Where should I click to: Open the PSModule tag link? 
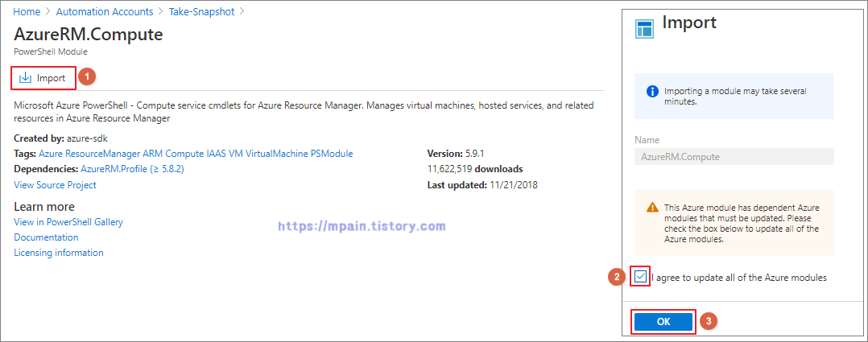click(x=332, y=153)
